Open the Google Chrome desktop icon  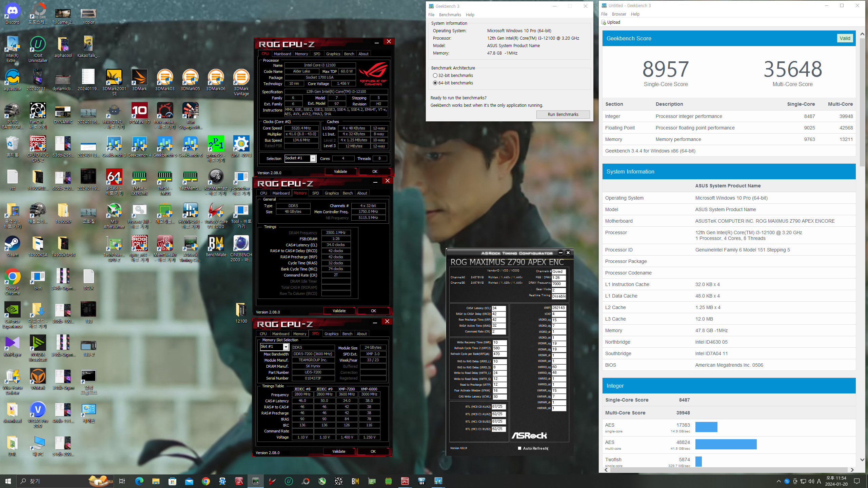pos(12,282)
